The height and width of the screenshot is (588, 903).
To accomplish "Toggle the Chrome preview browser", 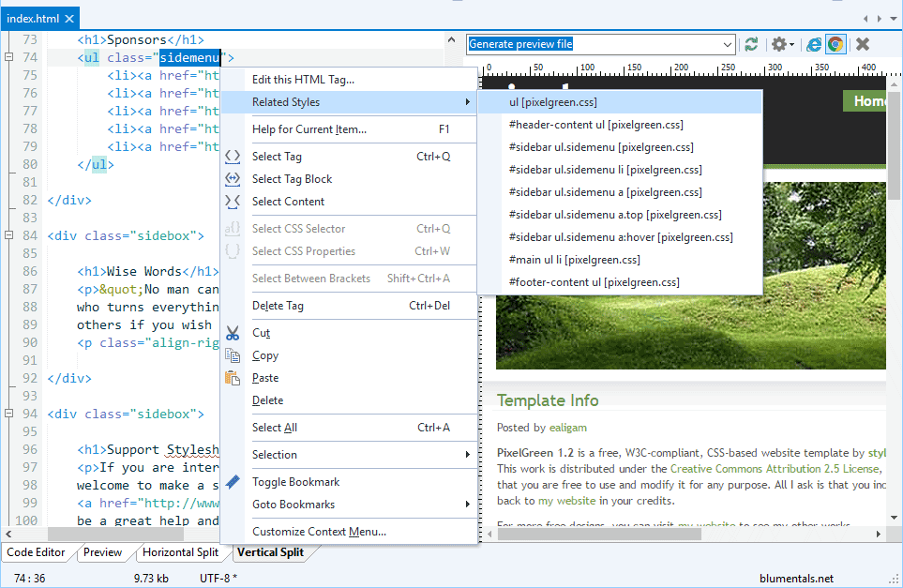I will [x=835, y=44].
